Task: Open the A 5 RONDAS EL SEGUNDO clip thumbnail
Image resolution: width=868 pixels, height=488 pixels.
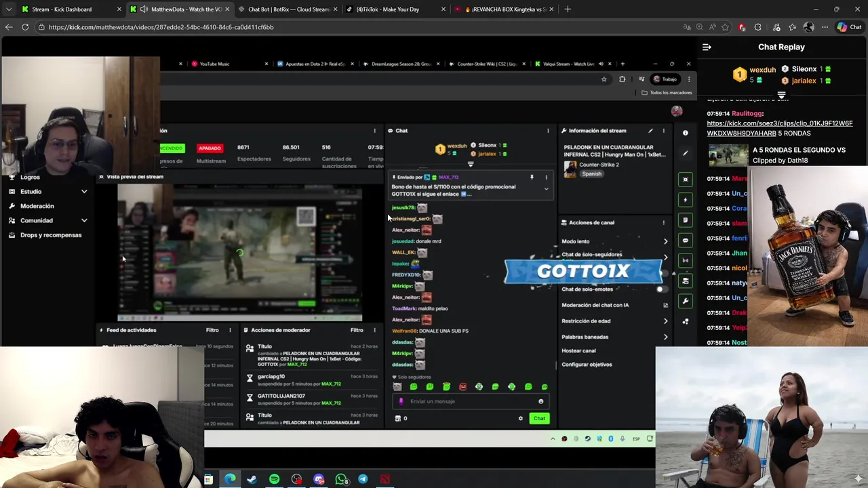Action: 728,155
